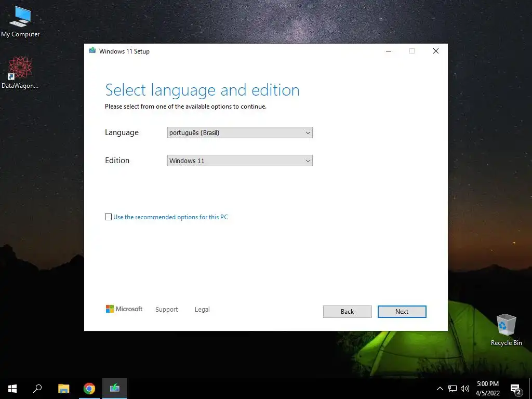532x399 pixels.
Task: Show hidden system tray icons
Action: click(x=440, y=389)
